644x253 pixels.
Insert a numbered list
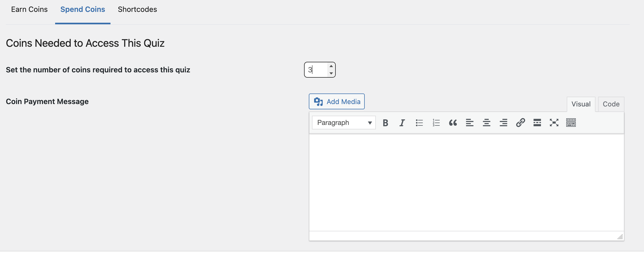click(436, 123)
